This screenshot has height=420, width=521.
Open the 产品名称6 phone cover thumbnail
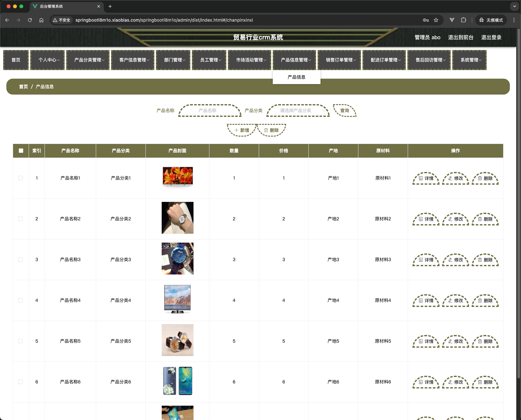pos(178,381)
